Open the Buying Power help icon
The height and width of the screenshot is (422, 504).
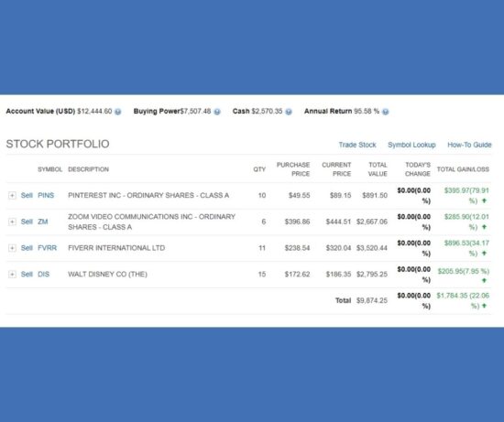coord(217,112)
